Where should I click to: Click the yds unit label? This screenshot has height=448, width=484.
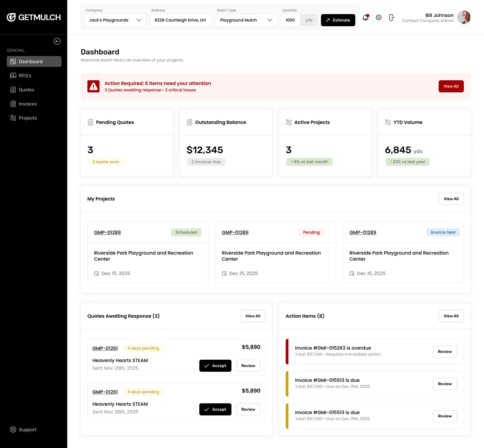309,20
